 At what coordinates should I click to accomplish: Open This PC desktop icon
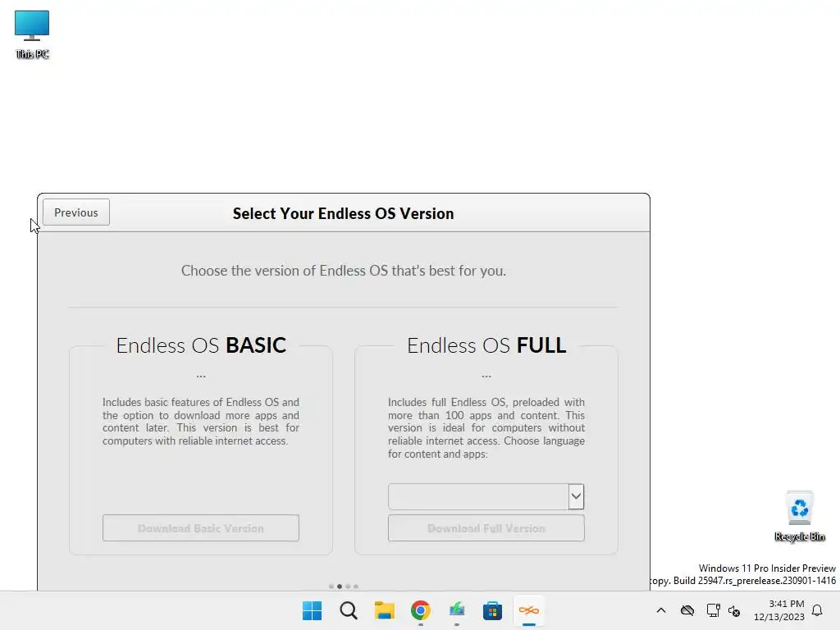click(x=32, y=34)
